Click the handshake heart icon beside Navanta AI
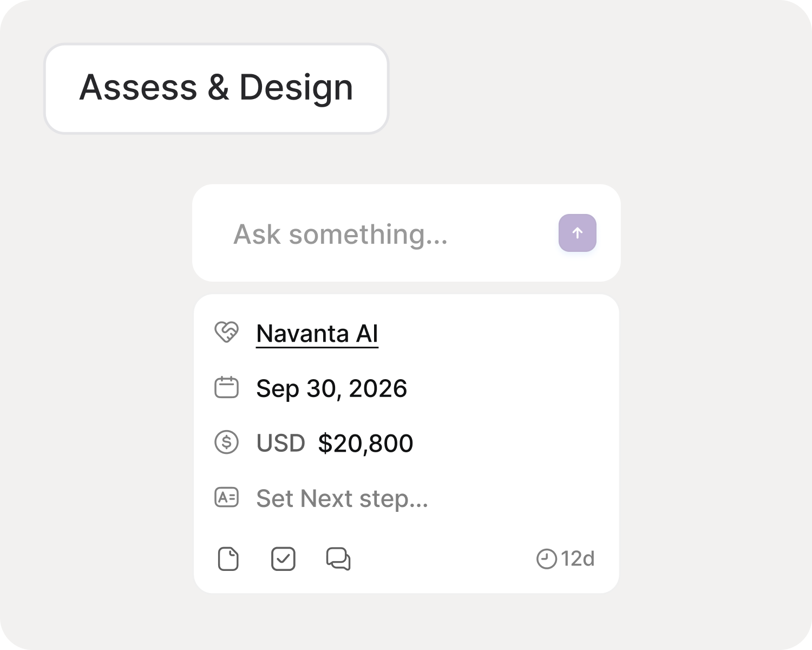Screen dimensions: 812x650 tap(226, 332)
